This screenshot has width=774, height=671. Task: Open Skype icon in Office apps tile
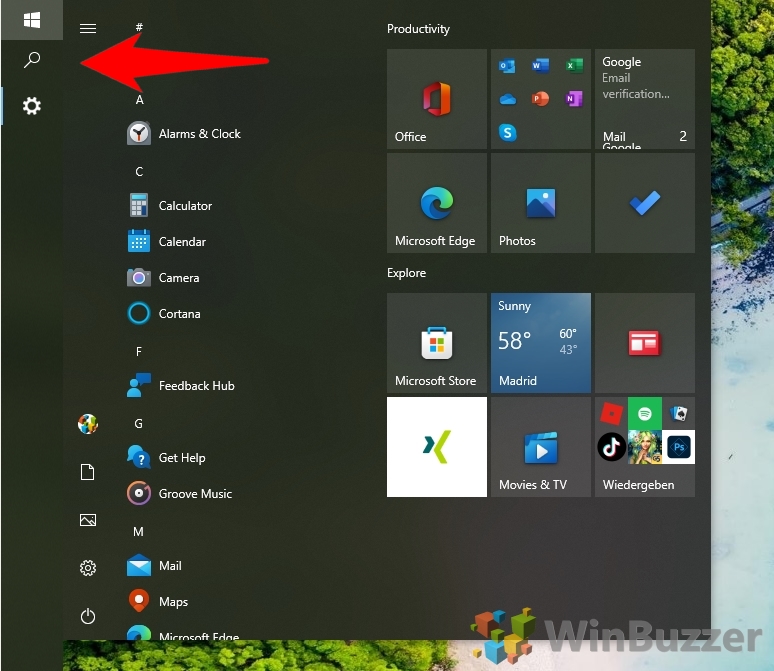(507, 132)
